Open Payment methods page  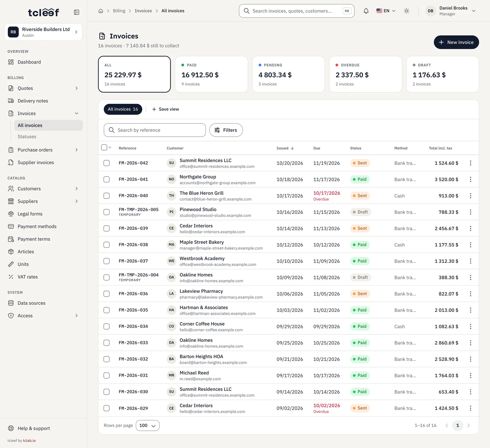(x=44, y=226)
